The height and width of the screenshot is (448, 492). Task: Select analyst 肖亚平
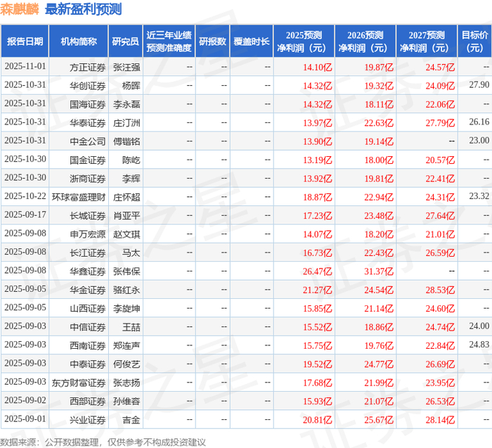tap(127, 216)
